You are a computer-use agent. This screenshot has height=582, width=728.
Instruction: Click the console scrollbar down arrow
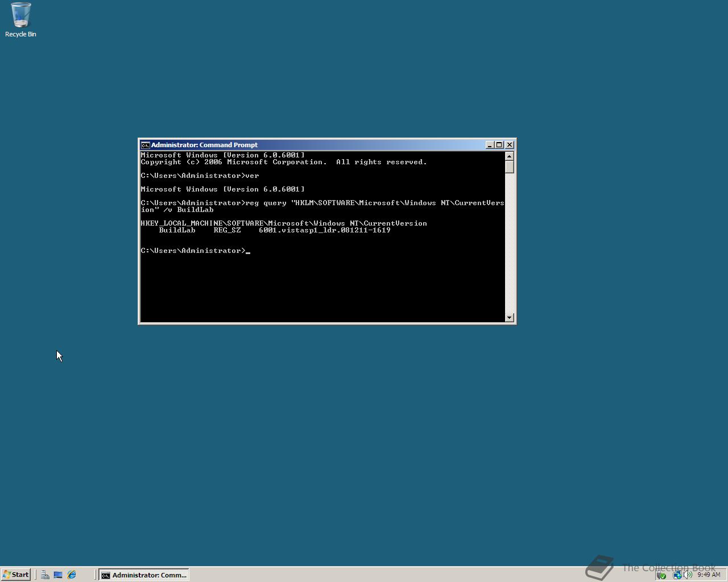(510, 317)
